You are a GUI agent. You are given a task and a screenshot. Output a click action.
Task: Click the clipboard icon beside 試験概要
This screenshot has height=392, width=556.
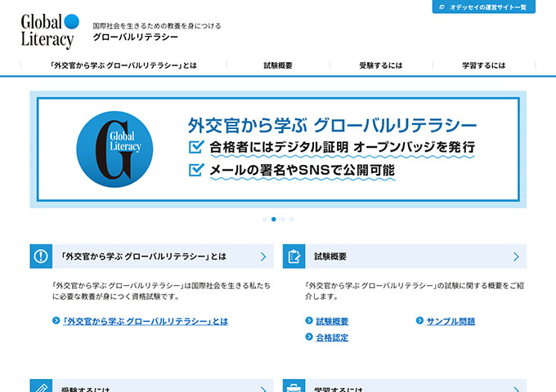coord(294,256)
